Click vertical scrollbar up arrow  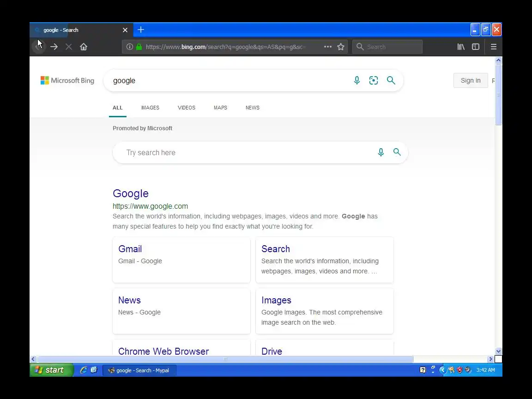pyautogui.click(x=498, y=60)
